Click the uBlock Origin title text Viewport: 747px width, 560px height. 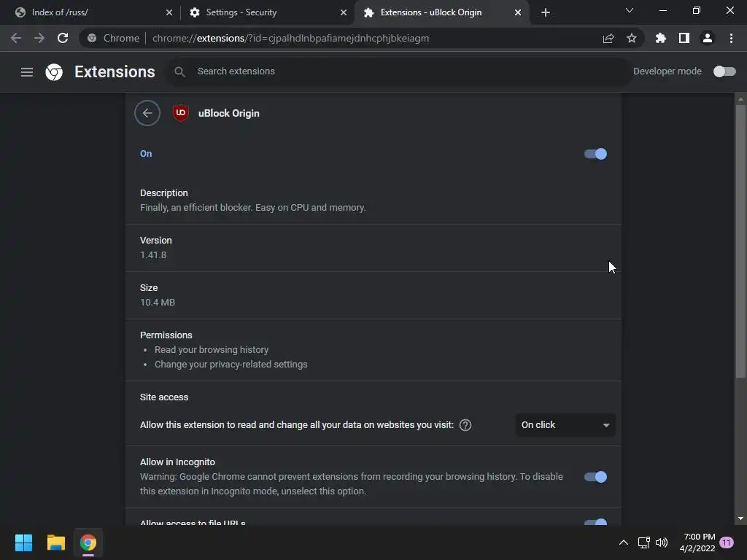click(228, 113)
